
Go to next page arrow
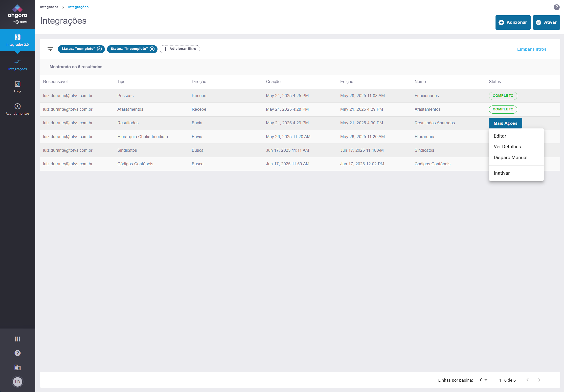539,380
